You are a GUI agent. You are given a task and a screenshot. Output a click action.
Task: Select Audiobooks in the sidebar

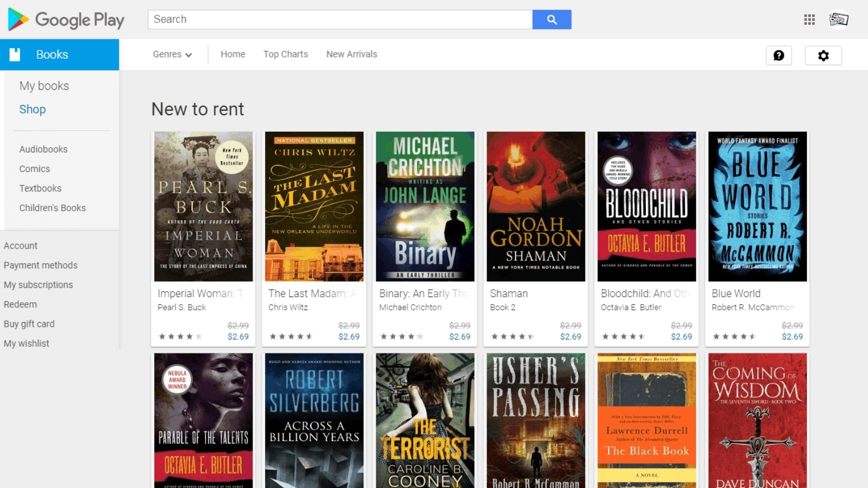point(44,149)
